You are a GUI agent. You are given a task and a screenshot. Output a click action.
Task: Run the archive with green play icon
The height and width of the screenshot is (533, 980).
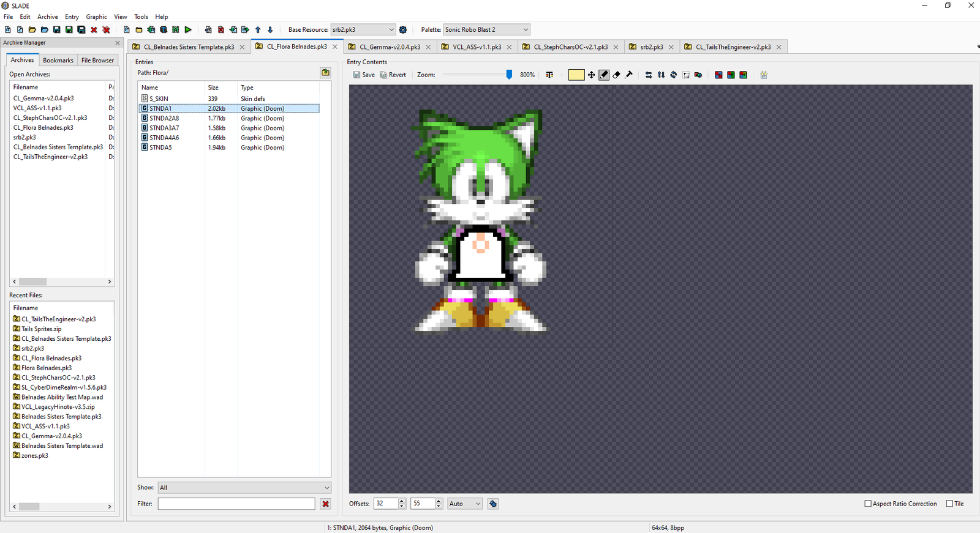pyautogui.click(x=188, y=29)
